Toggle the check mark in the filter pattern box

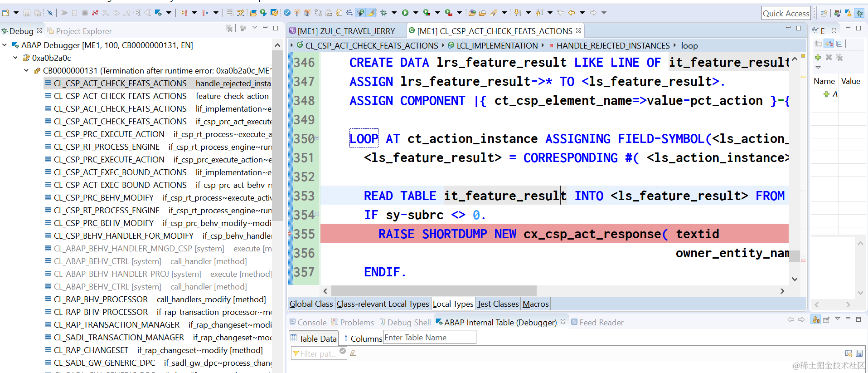tap(343, 351)
